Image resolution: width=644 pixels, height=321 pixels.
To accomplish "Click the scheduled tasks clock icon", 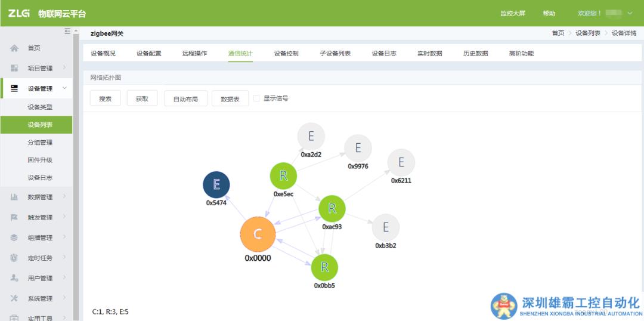I will [x=14, y=258].
